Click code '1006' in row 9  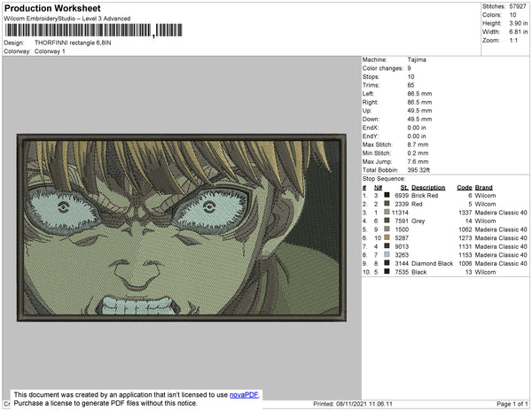click(465, 263)
